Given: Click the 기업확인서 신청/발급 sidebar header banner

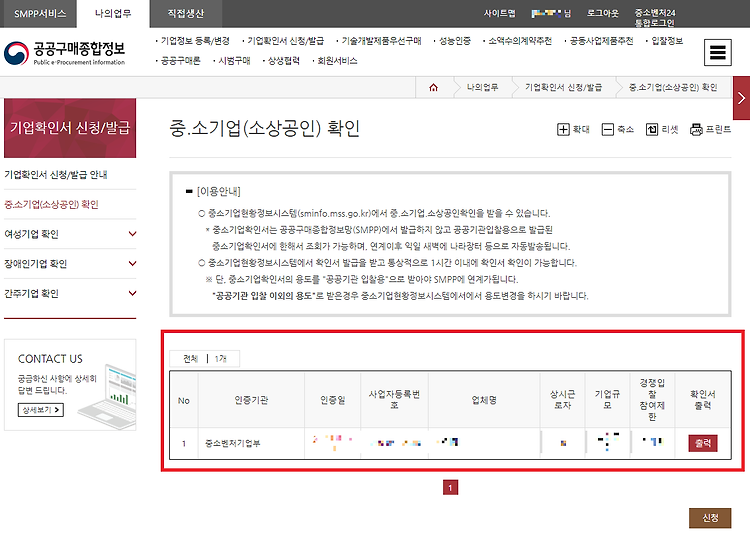Looking at the screenshot, I should point(70,128).
